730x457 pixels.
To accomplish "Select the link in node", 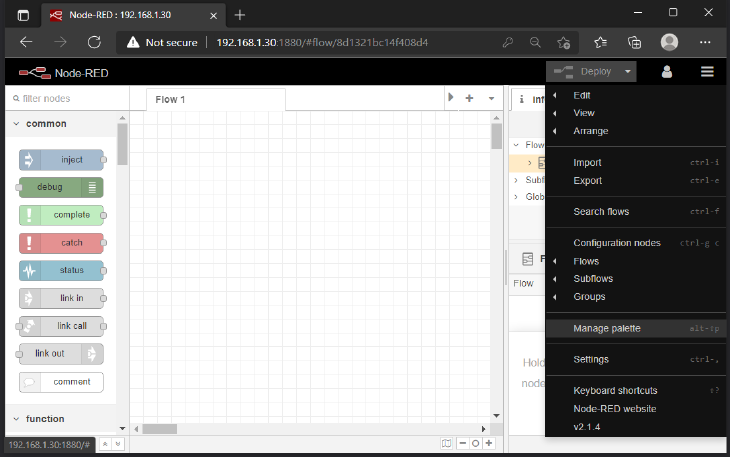I will pyautogui.click(x=61, y=298).
